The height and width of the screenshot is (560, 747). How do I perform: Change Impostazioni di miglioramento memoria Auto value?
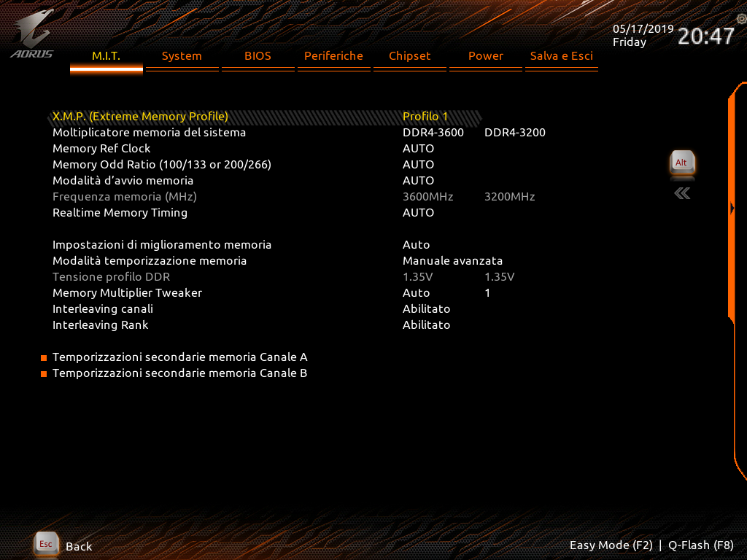[416, 245]
